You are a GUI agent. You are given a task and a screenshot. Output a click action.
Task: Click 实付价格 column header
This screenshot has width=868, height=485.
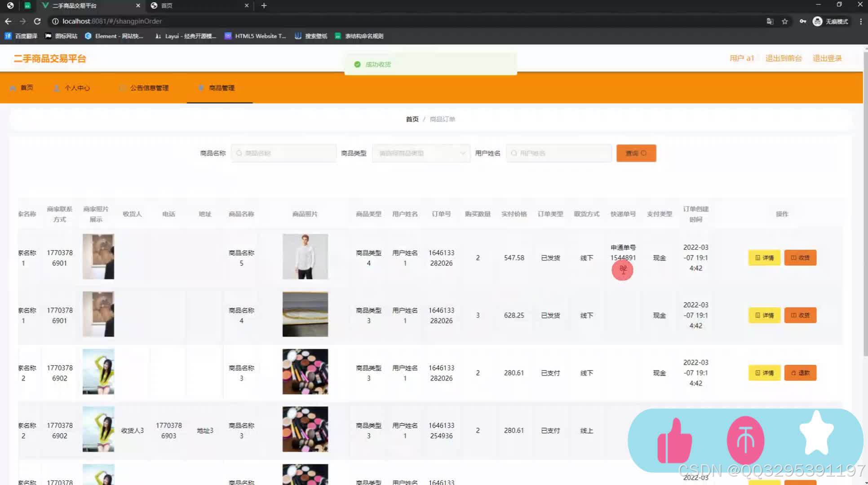tap(514, 214)
